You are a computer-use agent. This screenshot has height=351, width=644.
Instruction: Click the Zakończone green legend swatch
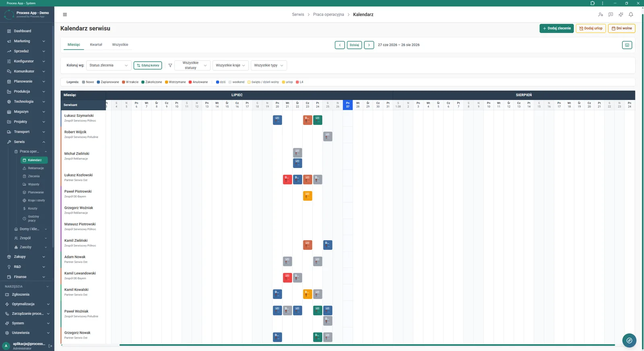143,82
